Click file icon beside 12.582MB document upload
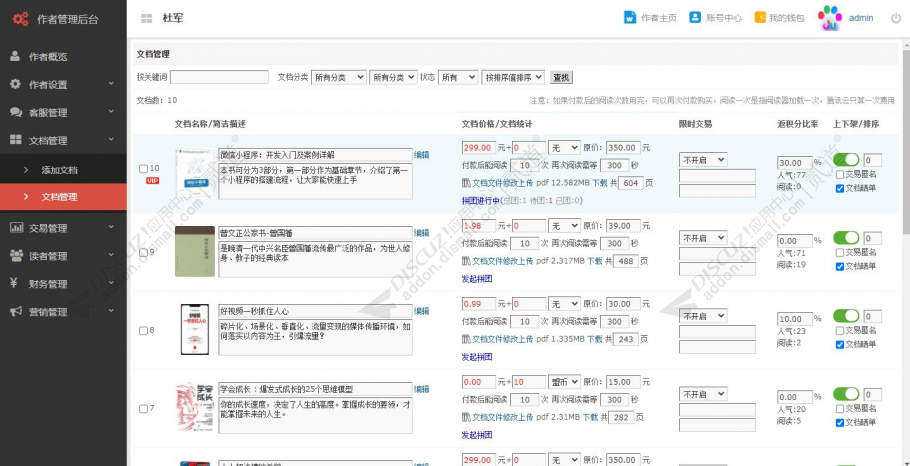 [x=465, y=183]
